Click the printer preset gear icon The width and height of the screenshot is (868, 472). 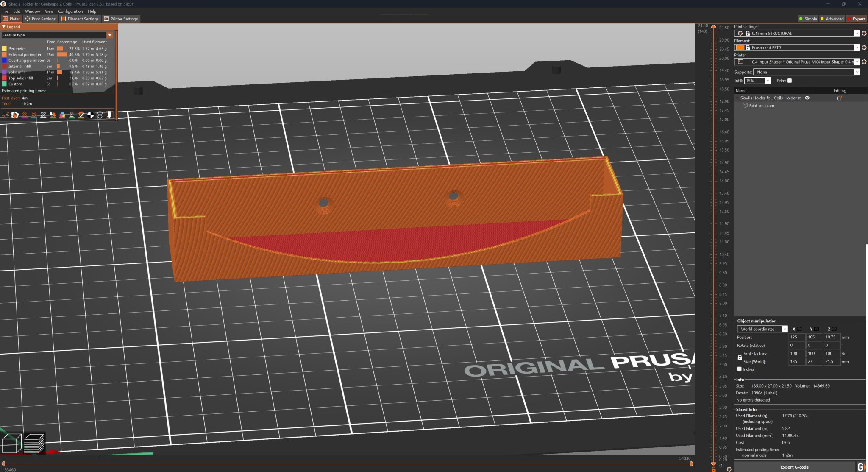pos(864,62)
